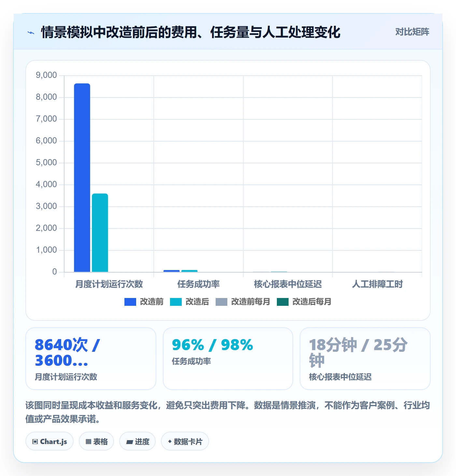The image size is (456, 476).
Task: Open the 96% / 98% 任务成功率 card
Action: 228,359
